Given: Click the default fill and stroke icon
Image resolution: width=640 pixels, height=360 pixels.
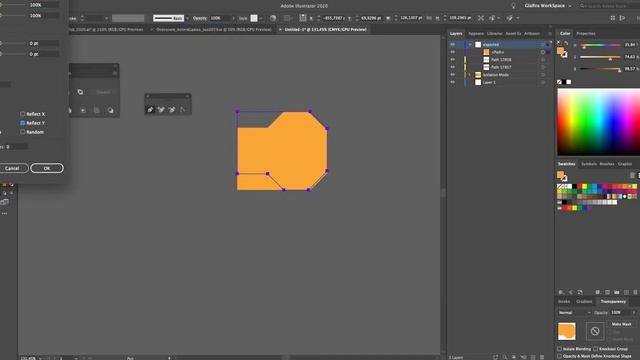Looking at the screenshot, I should pyautogui.click(x=559, y=43).
